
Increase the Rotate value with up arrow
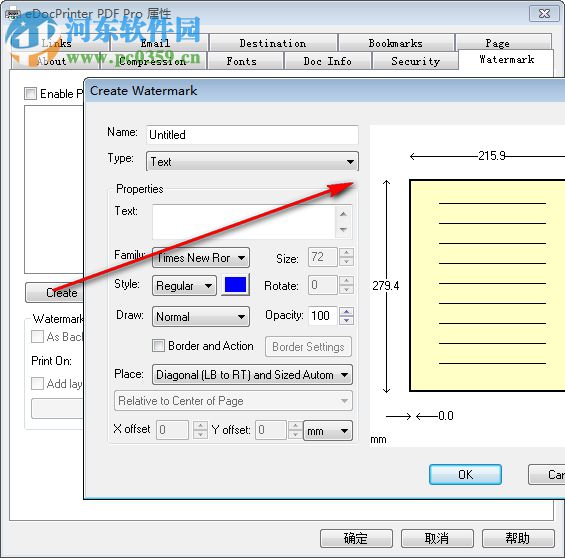coord(346,281)
